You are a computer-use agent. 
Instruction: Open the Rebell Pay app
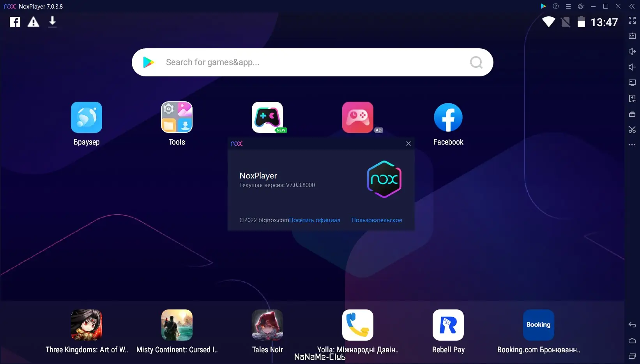448,325
